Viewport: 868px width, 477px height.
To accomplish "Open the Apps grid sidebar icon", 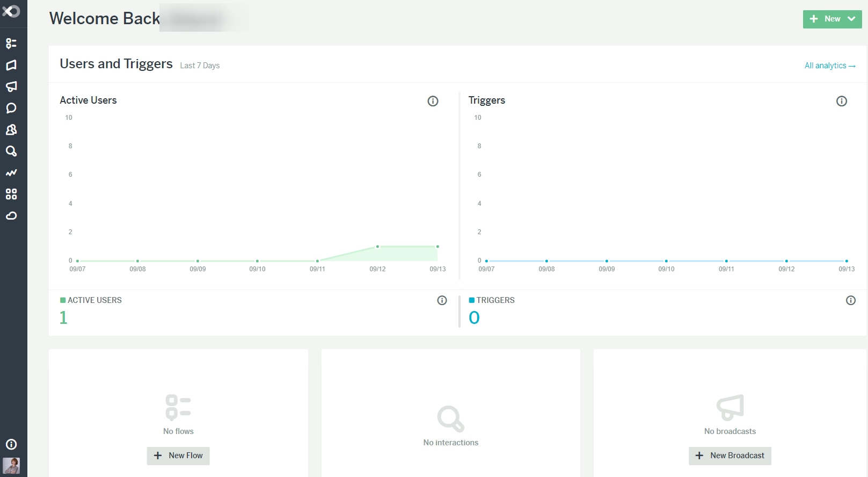I will click(11, 194).
